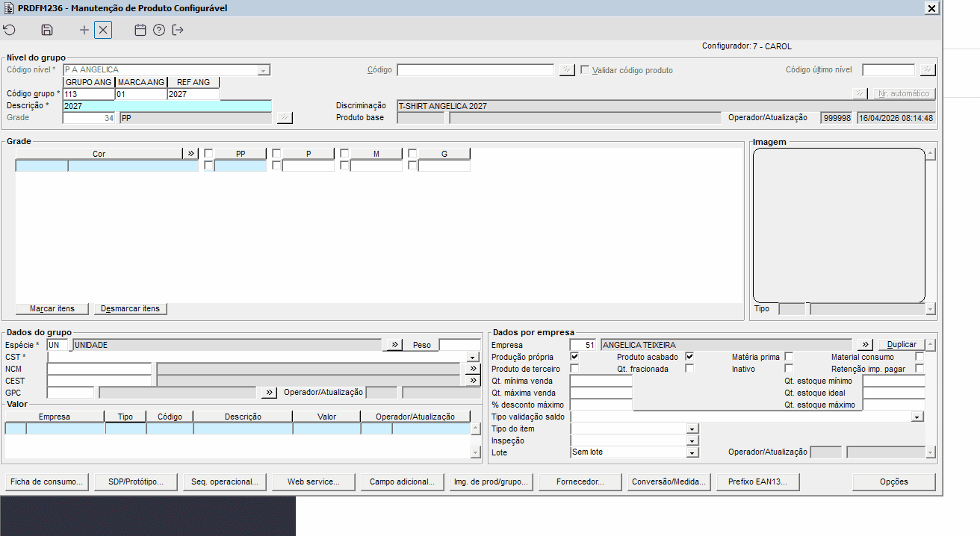Enable Matéria prima checkbox
The height and width of the screenshot is (536, 980).
coord(789,357)
